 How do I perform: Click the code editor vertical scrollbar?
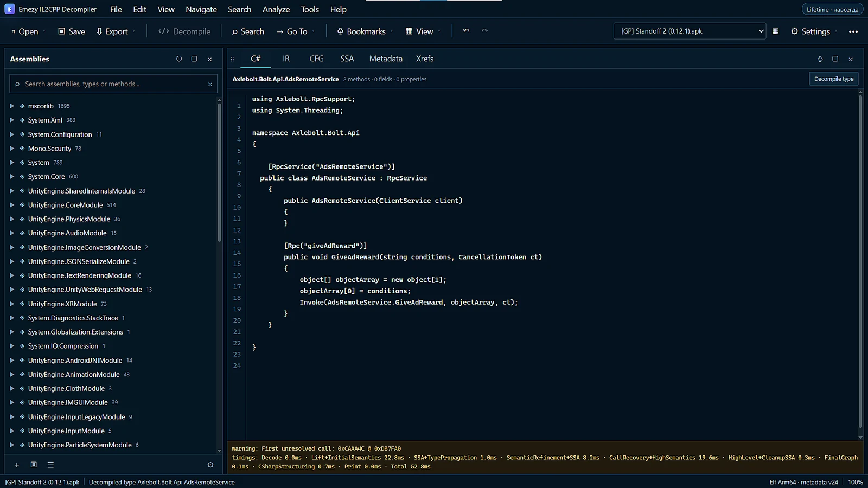click(x=860, y=261)
